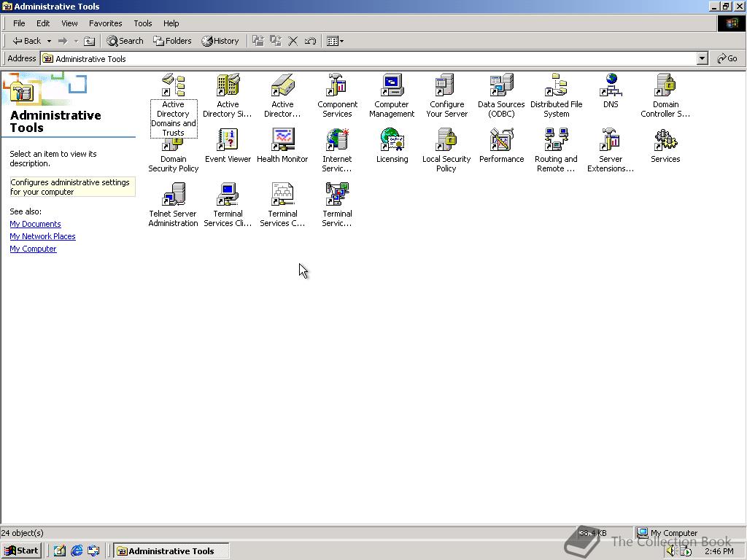
Task: Select Domain Controller S... icon
Action: pyautogui.click(x=665, y=85)
